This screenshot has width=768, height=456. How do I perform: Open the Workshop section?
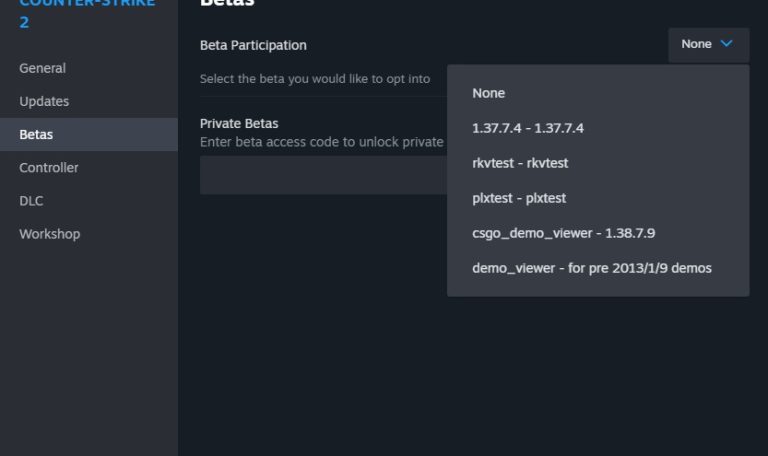click(50, 233)
